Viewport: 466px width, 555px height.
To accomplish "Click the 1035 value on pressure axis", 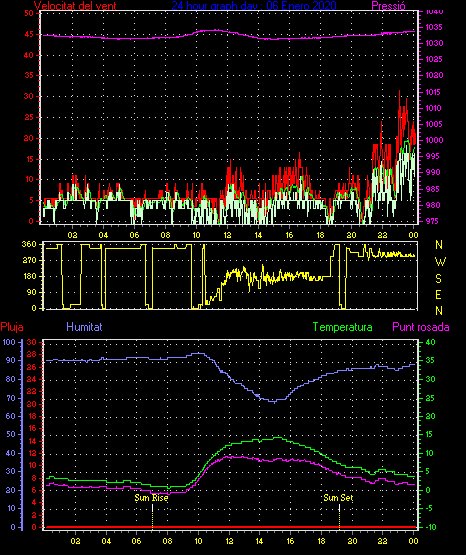I will (433, 27).
